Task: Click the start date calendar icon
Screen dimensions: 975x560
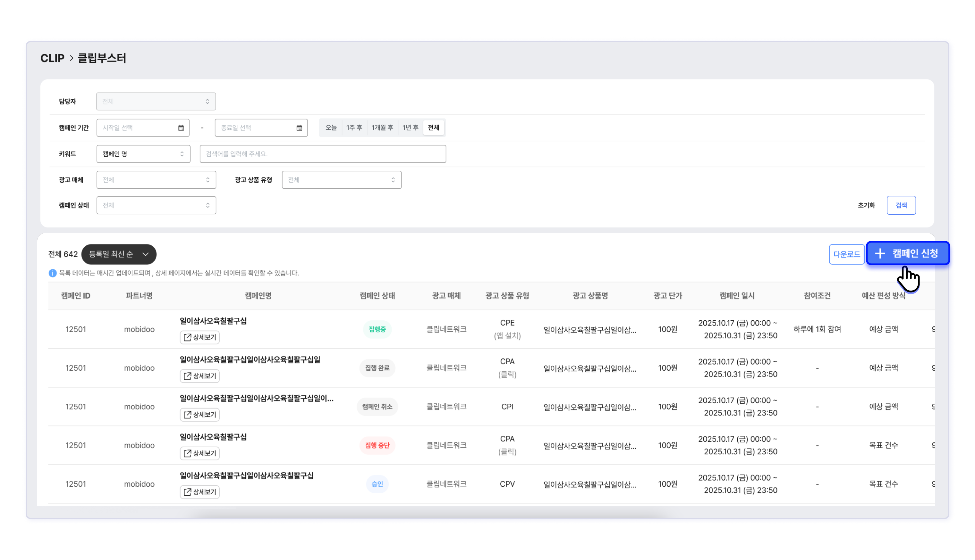Action: click(181, 128)
